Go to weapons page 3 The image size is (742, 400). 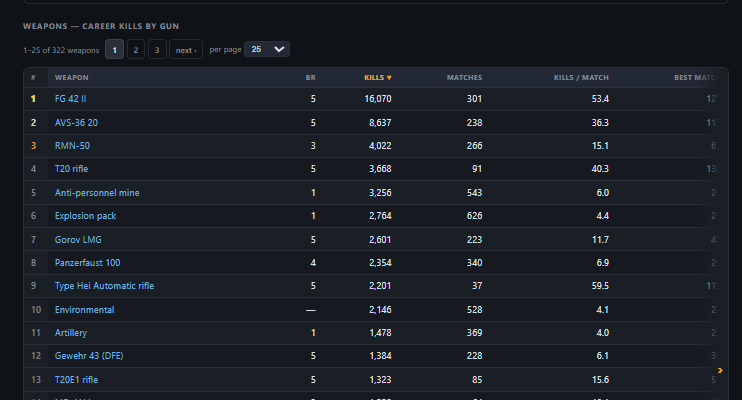[x=157, y=49]
